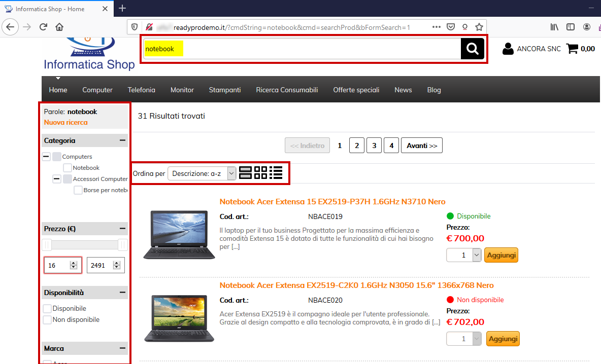601x364 pixels.
Task: Check the Notebook category checkbox
Action: (68, 168)
